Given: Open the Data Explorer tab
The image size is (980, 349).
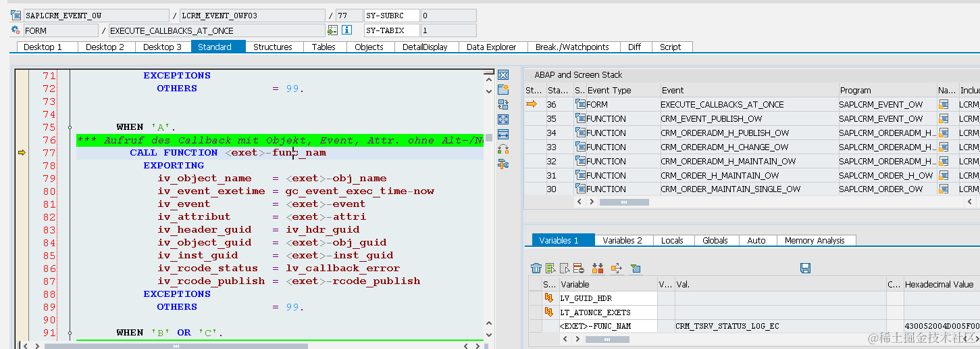Looking at the screenshot, I should coord(492,47).
